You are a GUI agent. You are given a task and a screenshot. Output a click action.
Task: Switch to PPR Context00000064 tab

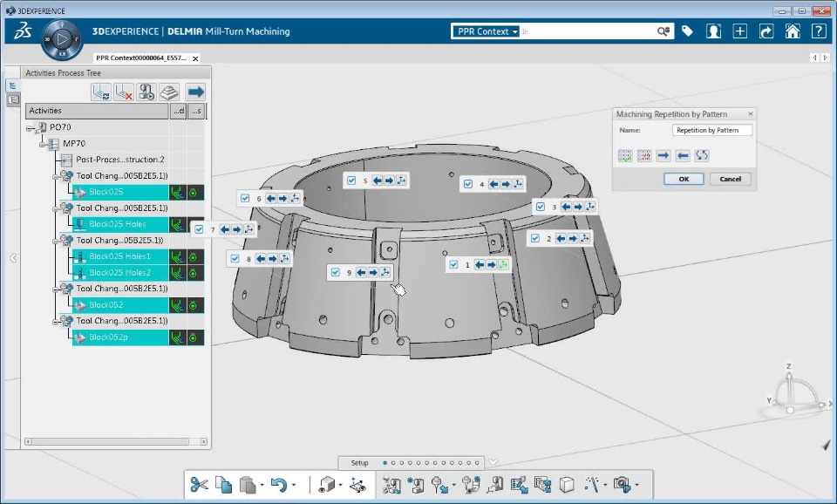coord(141,58)
